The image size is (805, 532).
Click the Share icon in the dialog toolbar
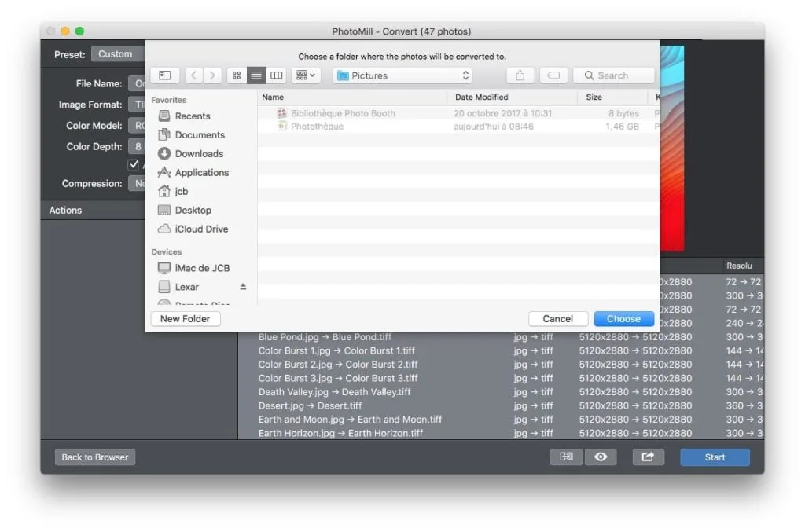point(520,75)
